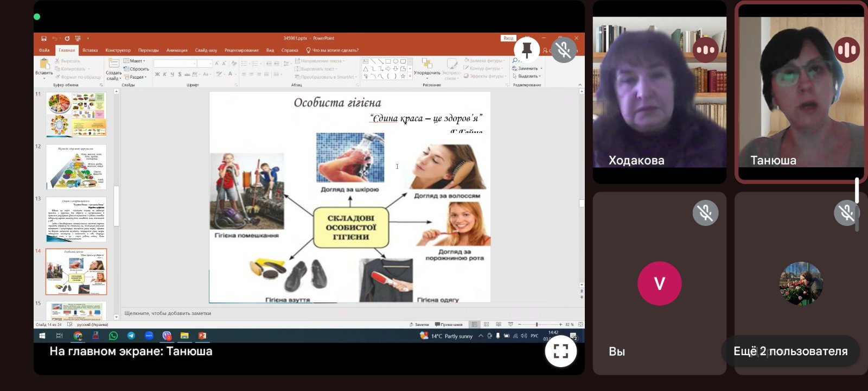Click the Save icon in PowerPoint title bar
Screen dimensions: 868x391
(44, 39)
